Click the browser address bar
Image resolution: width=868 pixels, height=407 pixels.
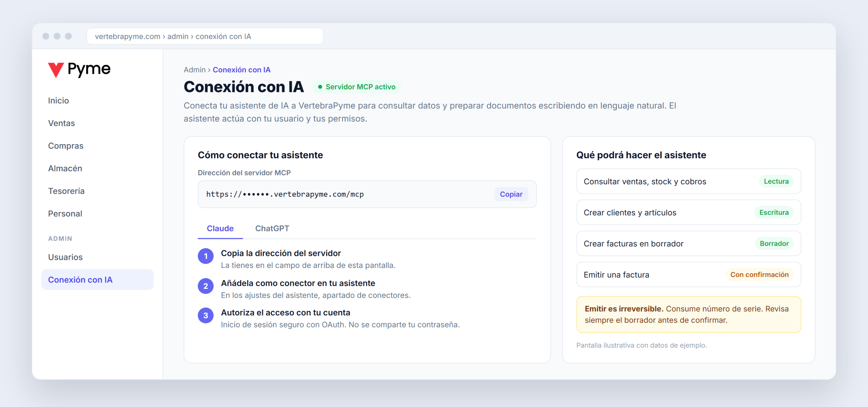(x=205, y=36)
